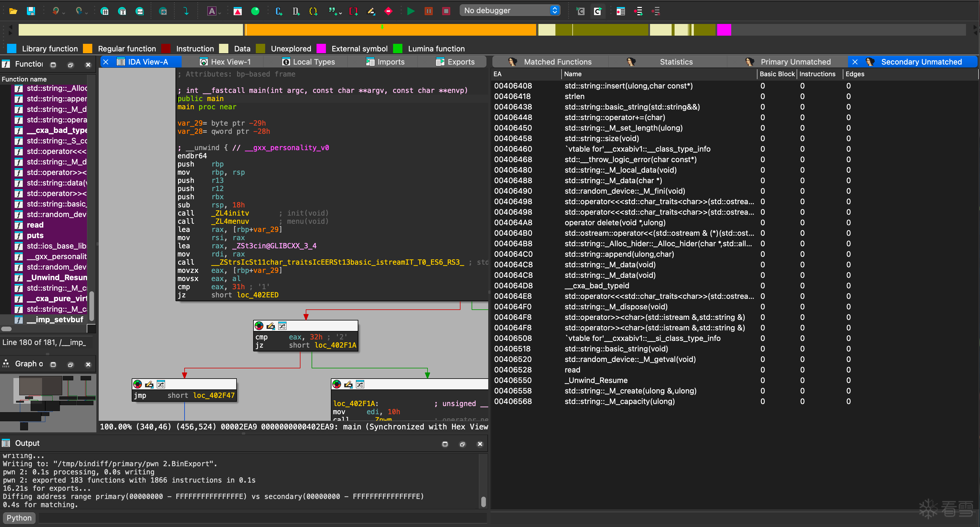Click node color icon on cmp eax,32h block
The height and width of the screenshot is (527, 980).
259,326
